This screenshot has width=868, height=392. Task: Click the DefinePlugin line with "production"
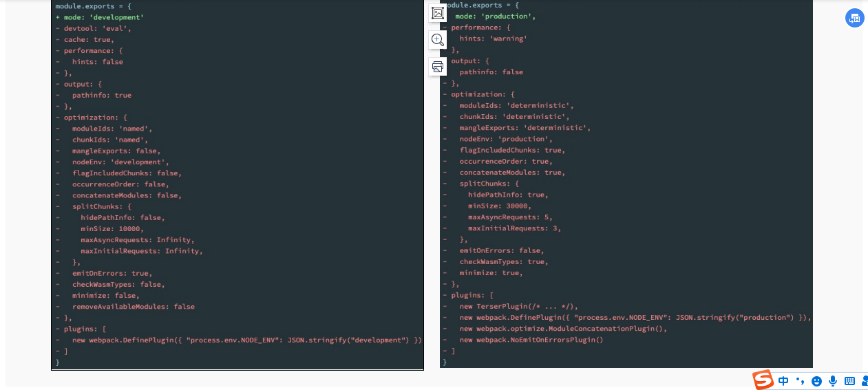635,317
